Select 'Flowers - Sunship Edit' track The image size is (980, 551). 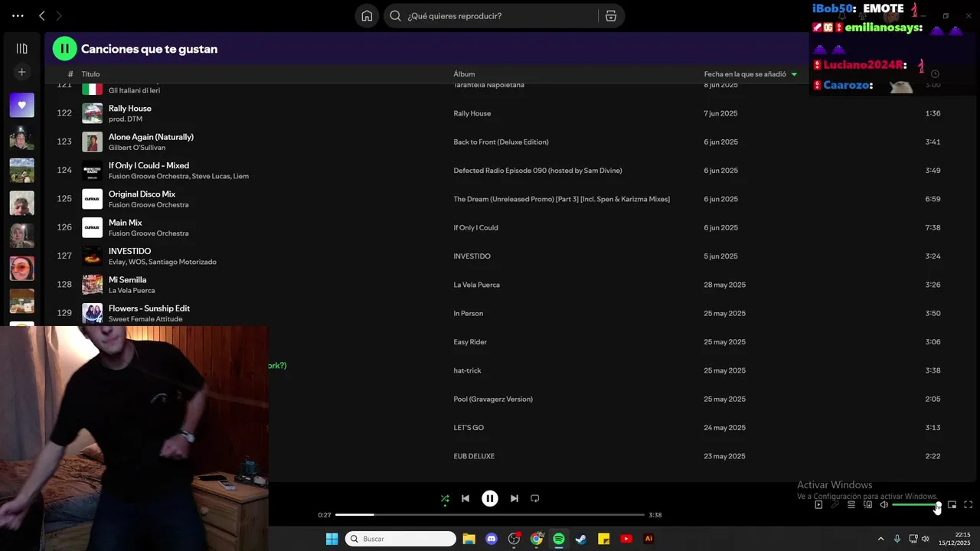click(149, 308)
